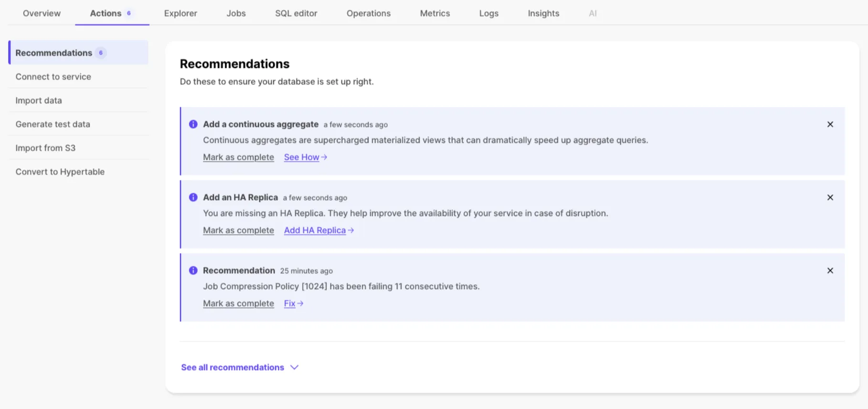Click the info icon beside Add an HA Replica
Image resolution: width=868 pixels, height=409 pixels.
(x=193, y=197)
